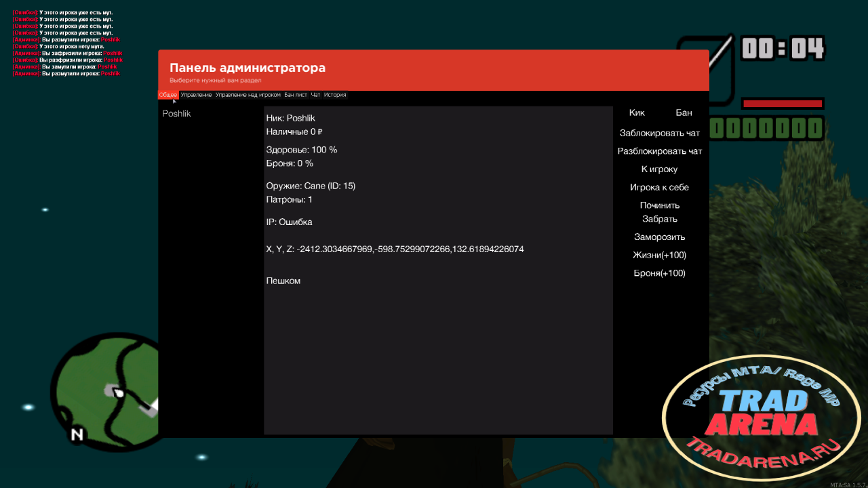Click the Забрать button
The image size is (868, 488).
660,219
